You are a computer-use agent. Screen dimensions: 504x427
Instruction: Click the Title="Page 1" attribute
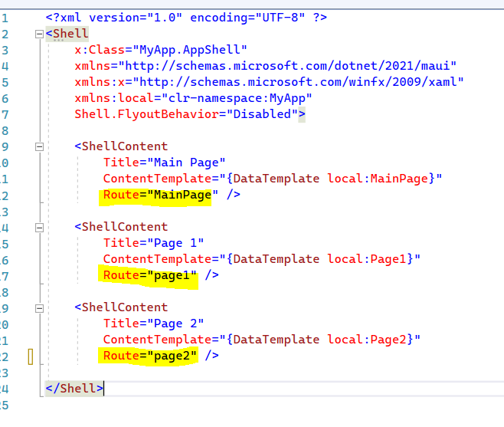click(x=153, y=243)
